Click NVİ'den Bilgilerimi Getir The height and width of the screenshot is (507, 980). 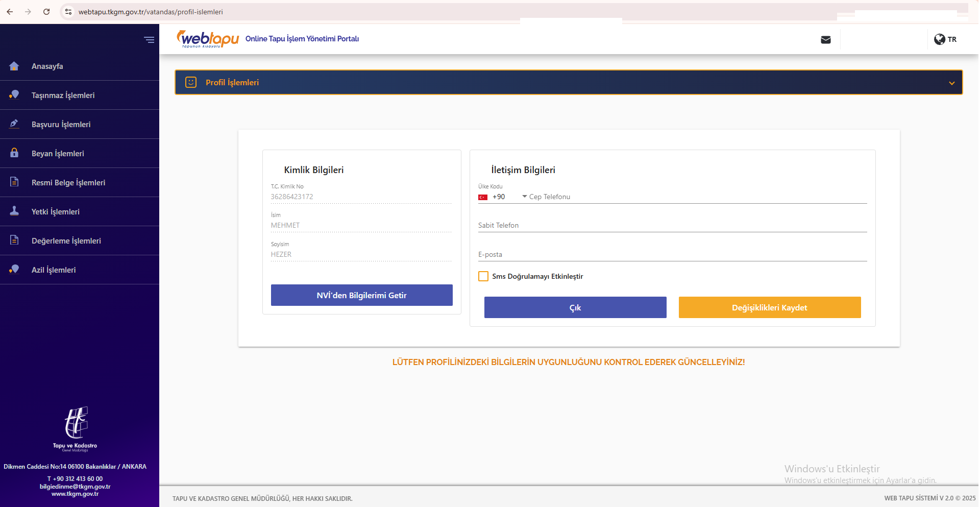[361, 295]
